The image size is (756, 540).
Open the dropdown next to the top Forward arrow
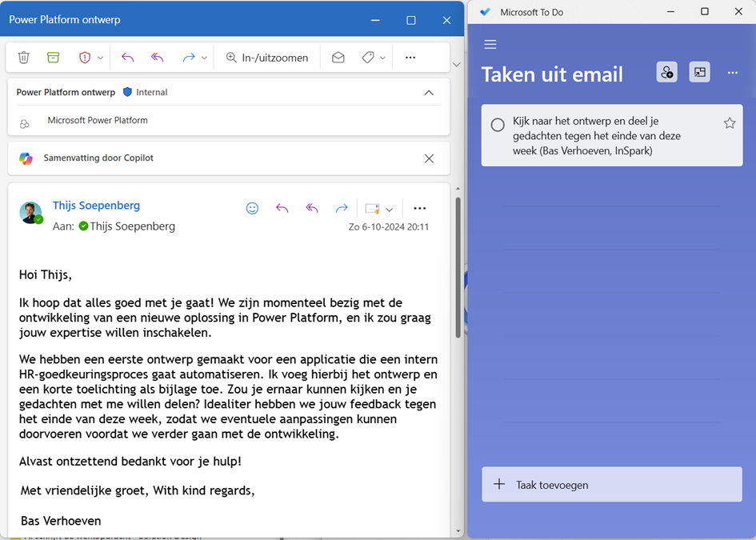(204, 58)
